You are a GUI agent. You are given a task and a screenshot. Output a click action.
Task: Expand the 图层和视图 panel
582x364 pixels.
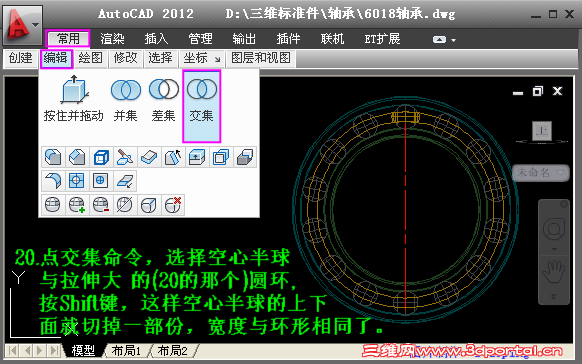pos(261,58)
